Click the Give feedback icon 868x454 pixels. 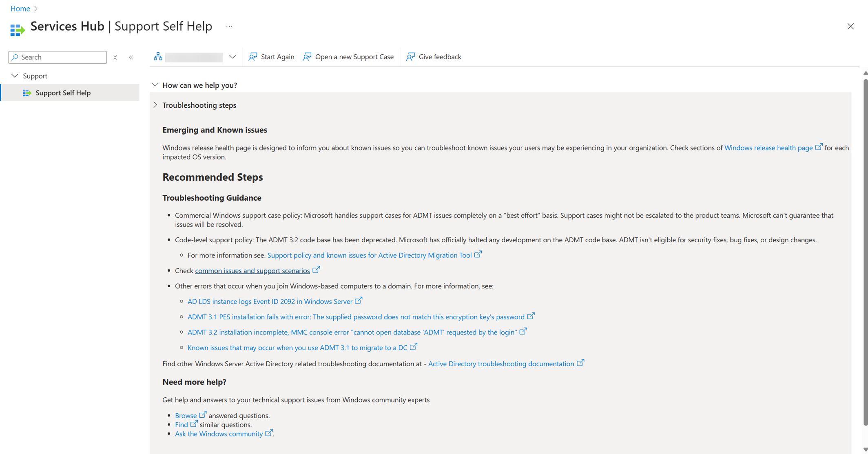coord(411,56)
